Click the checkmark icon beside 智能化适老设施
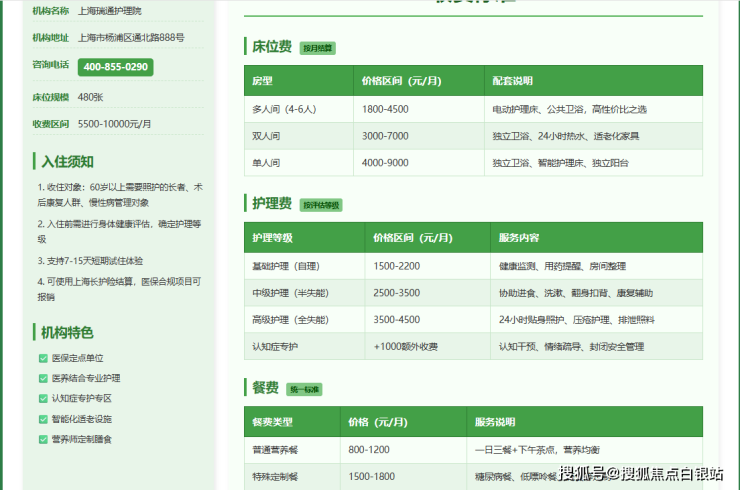740x490 pixels. click(x=43, y=419)
